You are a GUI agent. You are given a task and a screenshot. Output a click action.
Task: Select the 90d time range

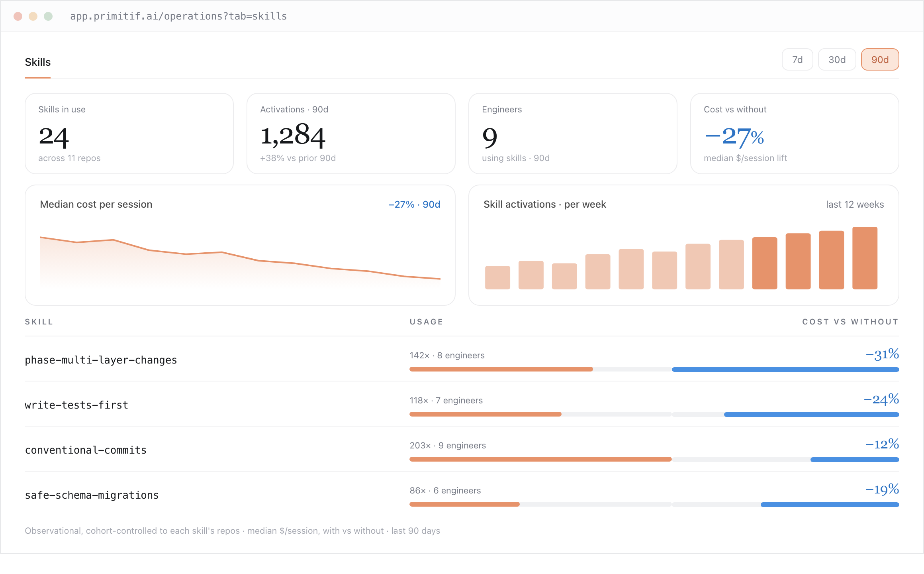coord(880,60)
